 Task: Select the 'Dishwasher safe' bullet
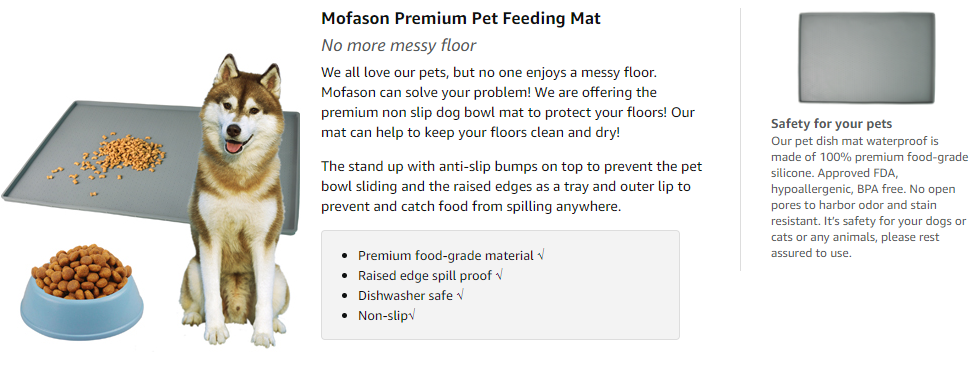(405, 296)
